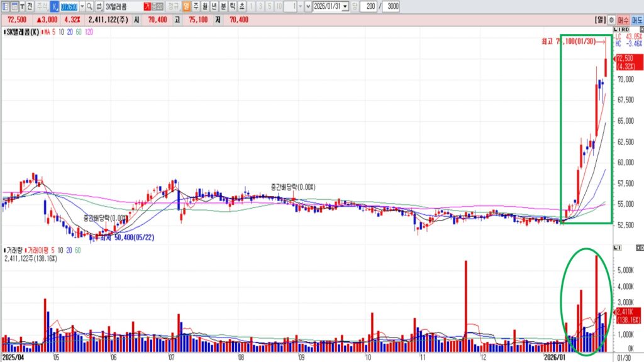644x362 pixels.
Task: Click the first chart layout icon
Action: (x=5, y=6)
